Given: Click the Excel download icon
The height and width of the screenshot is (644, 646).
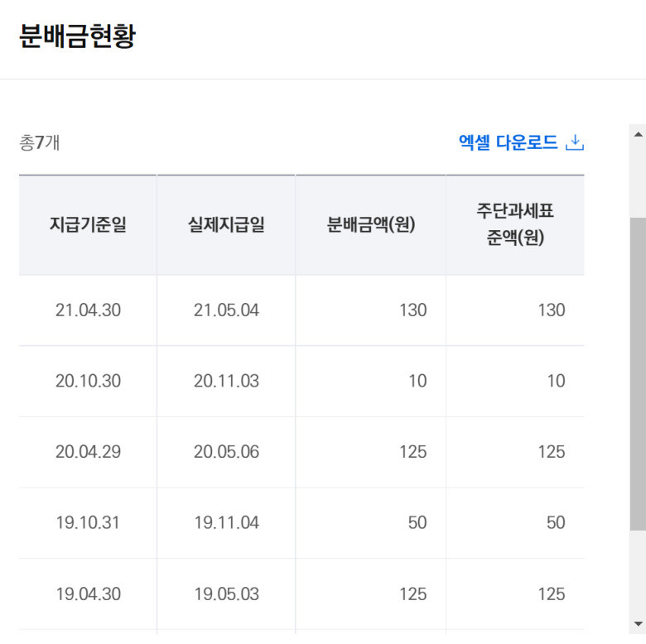Looking at the screenshot, I should click(575, 142).
